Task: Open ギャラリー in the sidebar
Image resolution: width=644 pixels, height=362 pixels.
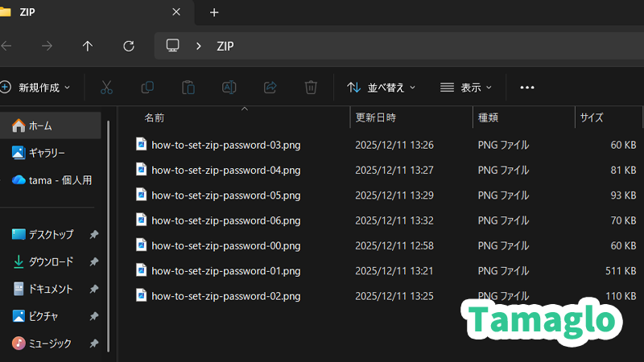Action: tap(47, 153)
